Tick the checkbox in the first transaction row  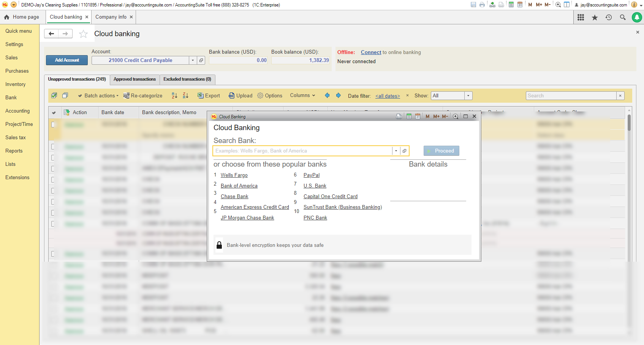point(53,124)
